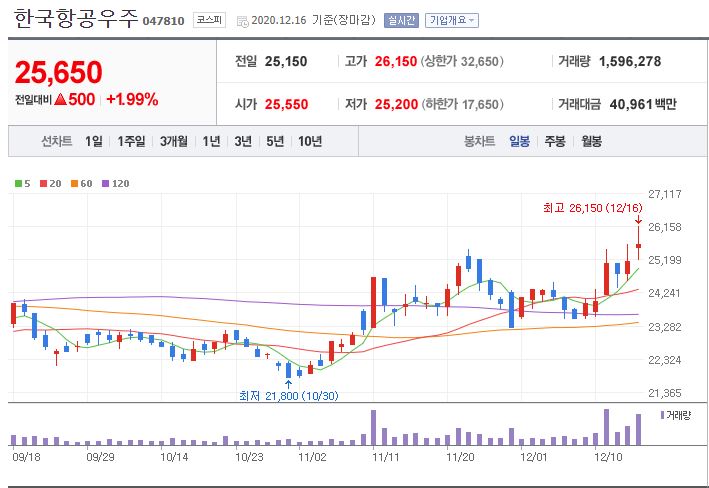Click the 12/10 date axis label
This screenshot has height=488, width=709.
608,457
